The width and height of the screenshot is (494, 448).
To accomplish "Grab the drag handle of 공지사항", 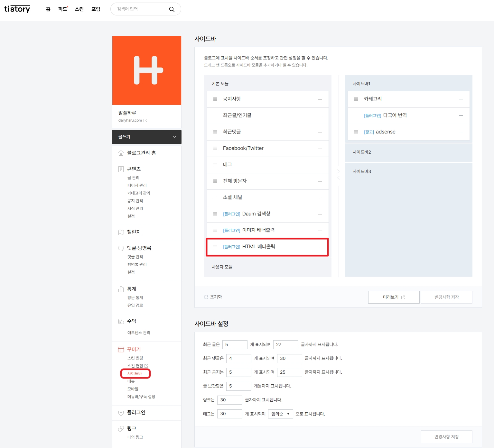I will (x=215, y=99).
